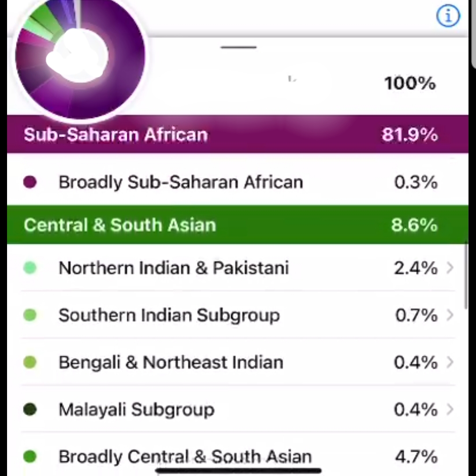476x476 pixels.
Task: Select the Central & South Asian header
Action: point(238,225)
